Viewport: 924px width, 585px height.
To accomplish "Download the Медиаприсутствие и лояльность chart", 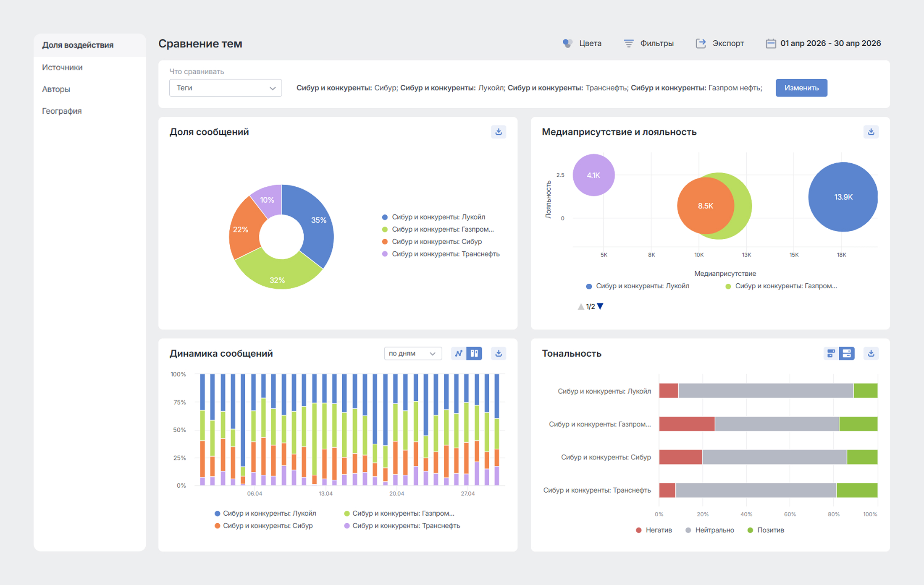I will coord(871,132).
